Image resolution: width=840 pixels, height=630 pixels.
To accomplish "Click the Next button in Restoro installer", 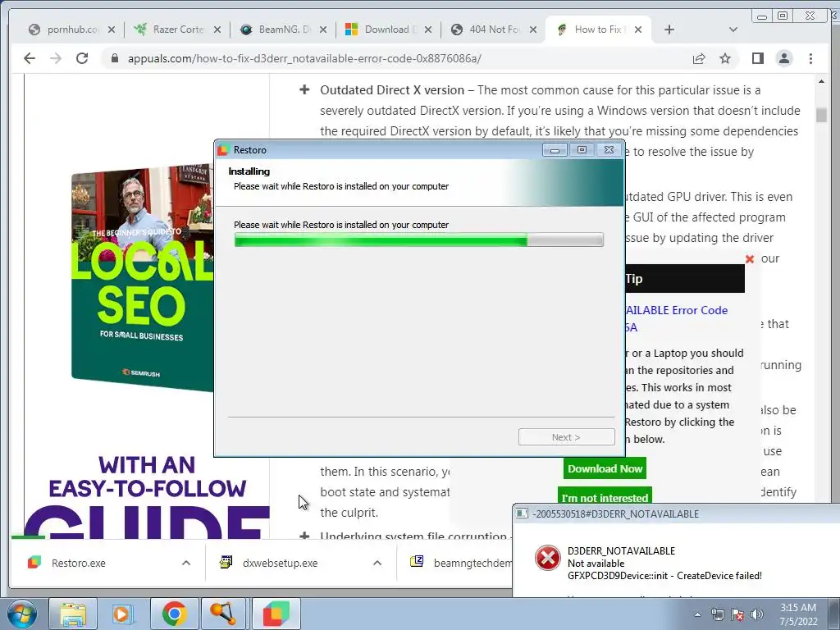I will (566, 437).
